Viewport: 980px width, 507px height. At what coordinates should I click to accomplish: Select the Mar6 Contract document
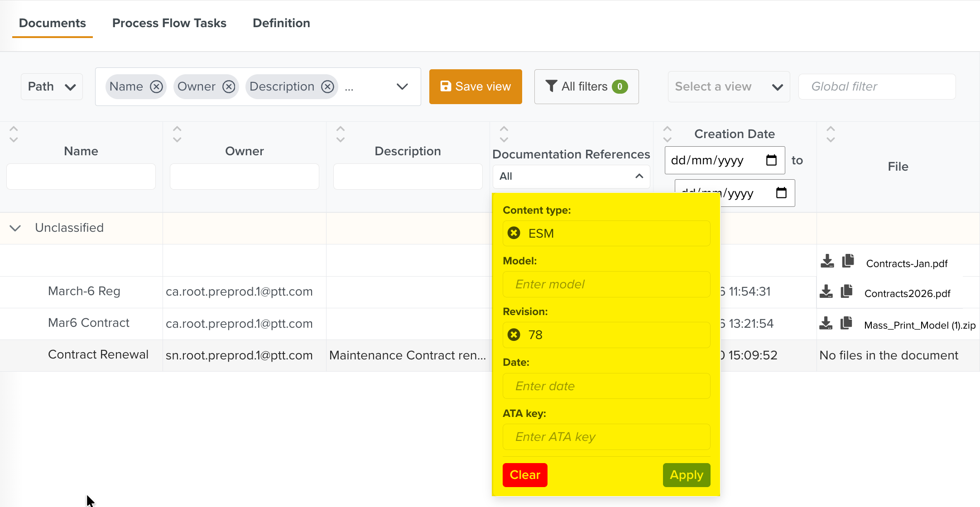[x=88, y=323]
